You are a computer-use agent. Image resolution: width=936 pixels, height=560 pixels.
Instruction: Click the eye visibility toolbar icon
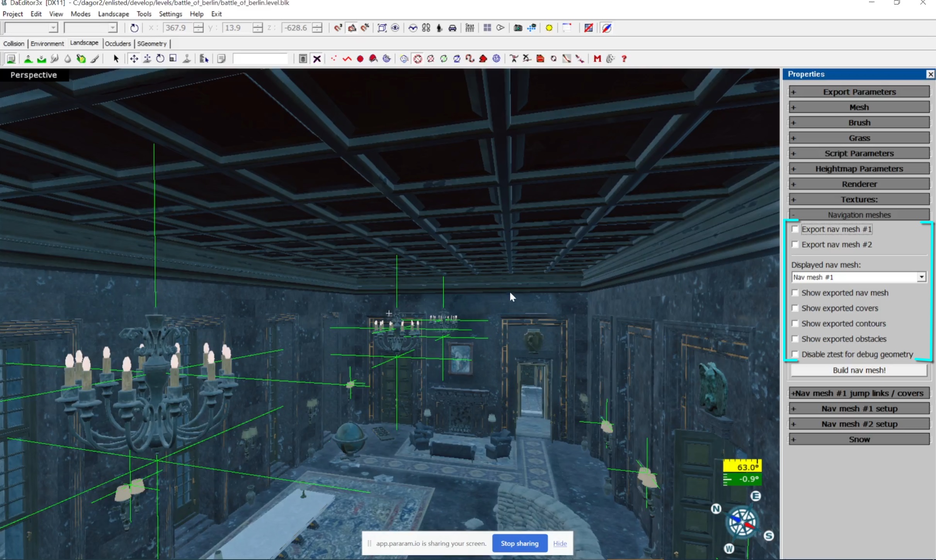click(x=395, y=28)
